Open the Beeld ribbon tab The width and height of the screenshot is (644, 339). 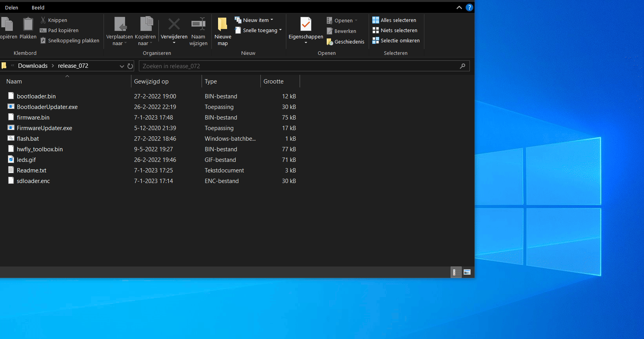(x=38, y=7)
